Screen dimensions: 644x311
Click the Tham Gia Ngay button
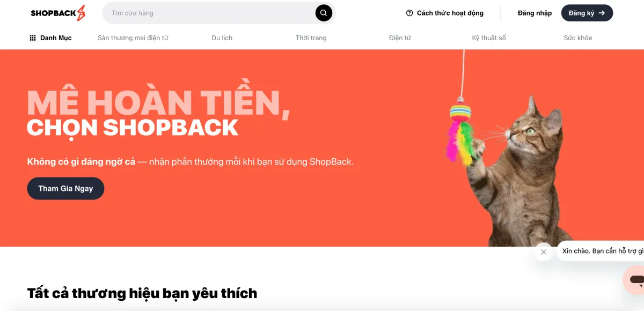point(65,188)
